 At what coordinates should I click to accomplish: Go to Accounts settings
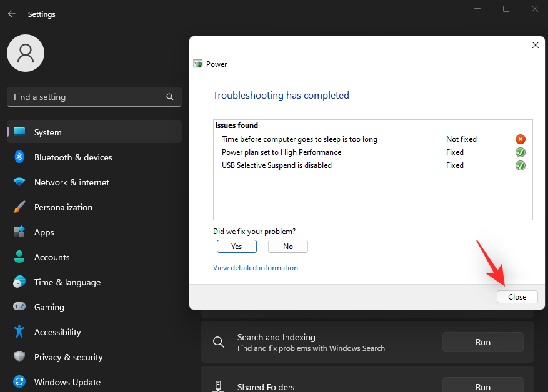(x=52, y=257)
